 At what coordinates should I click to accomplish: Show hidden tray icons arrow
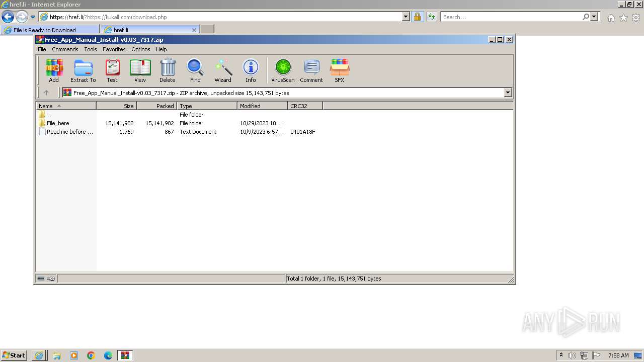click(561, 355)
